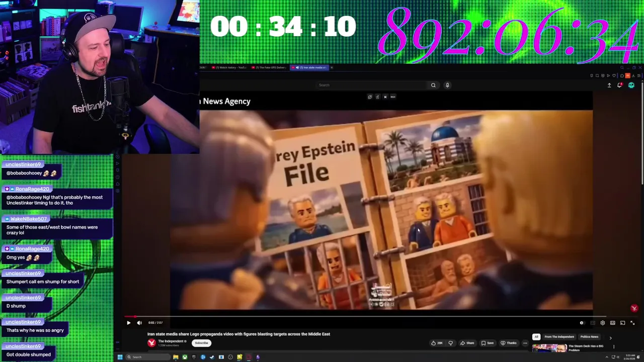
Task: Switch to The Fake UPS Delivery tab
Action: (x=269, y=67)
